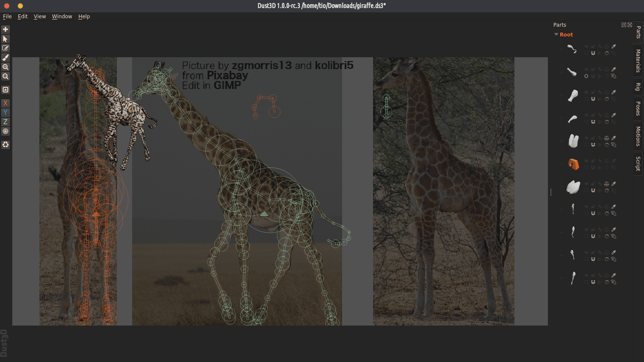Click wing icon on tail part row
Viewport: 644px width, 362px height.
pyautogui.click(x=614, y=53)
